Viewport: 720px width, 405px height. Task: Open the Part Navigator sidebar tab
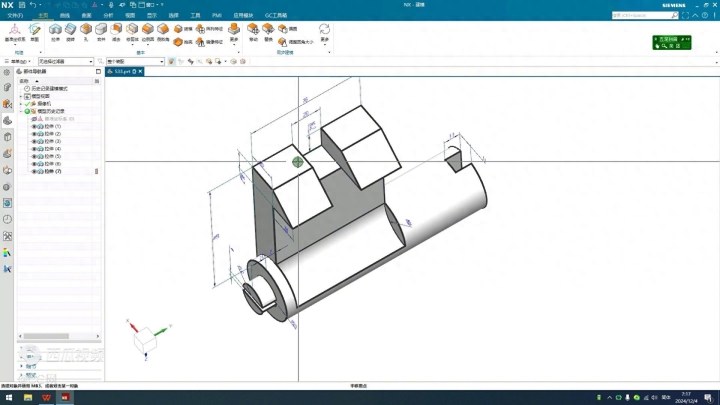(7, 121)
